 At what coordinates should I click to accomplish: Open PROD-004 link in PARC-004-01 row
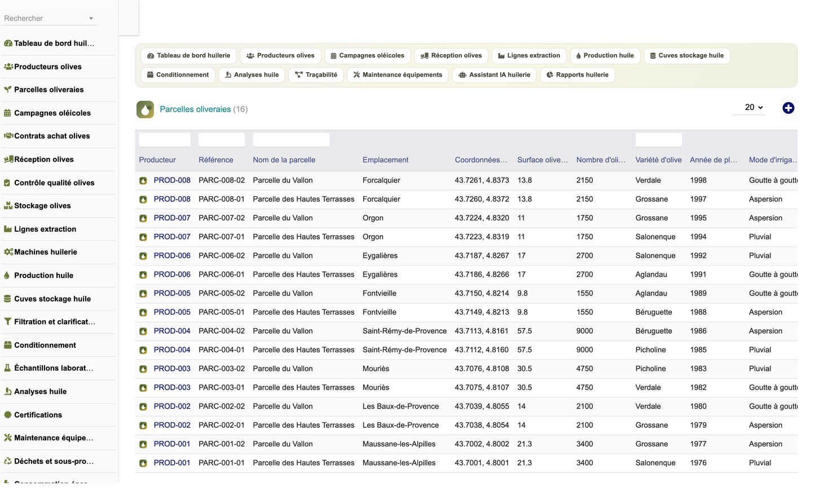point(172,350)
